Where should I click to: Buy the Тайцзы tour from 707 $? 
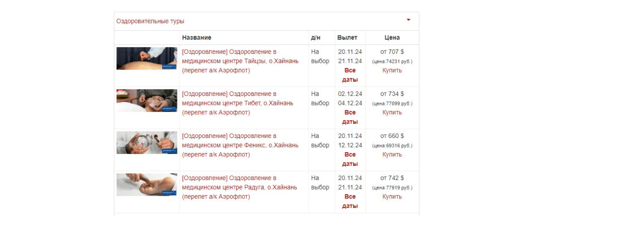point(392,70)
